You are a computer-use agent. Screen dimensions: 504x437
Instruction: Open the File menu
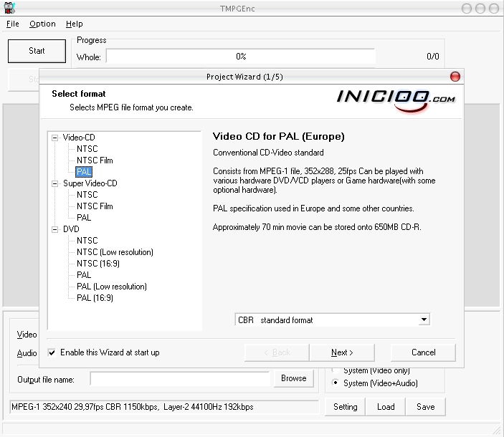[x=12, y=24]
